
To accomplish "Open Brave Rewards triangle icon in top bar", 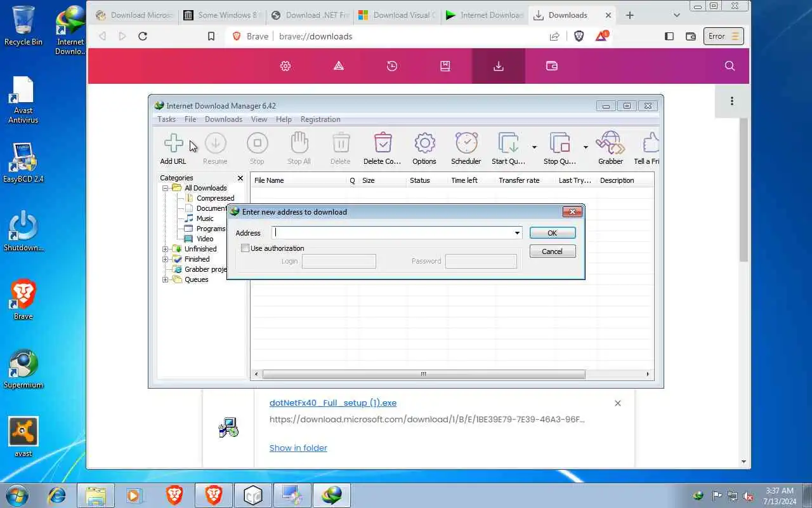I will point(339,66).
